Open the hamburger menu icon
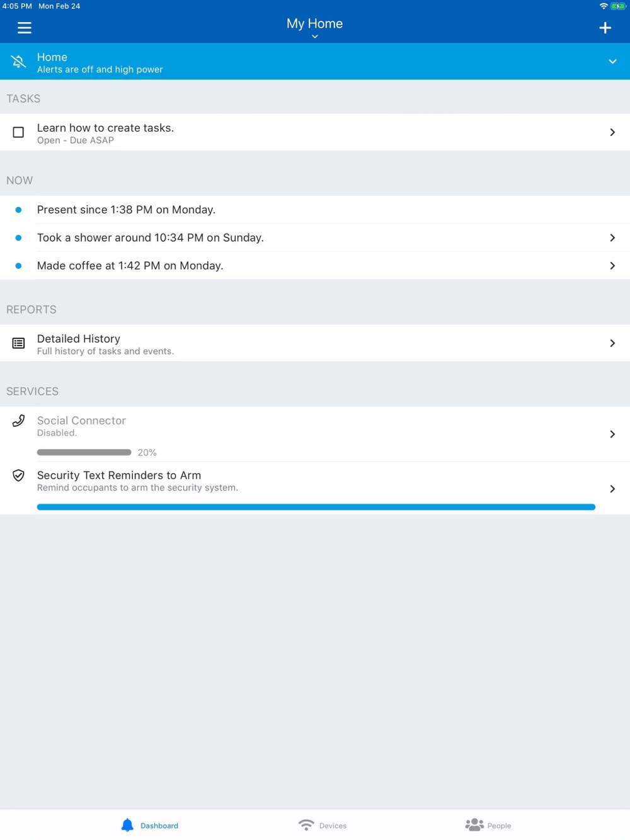 click(x=25, y=28)
